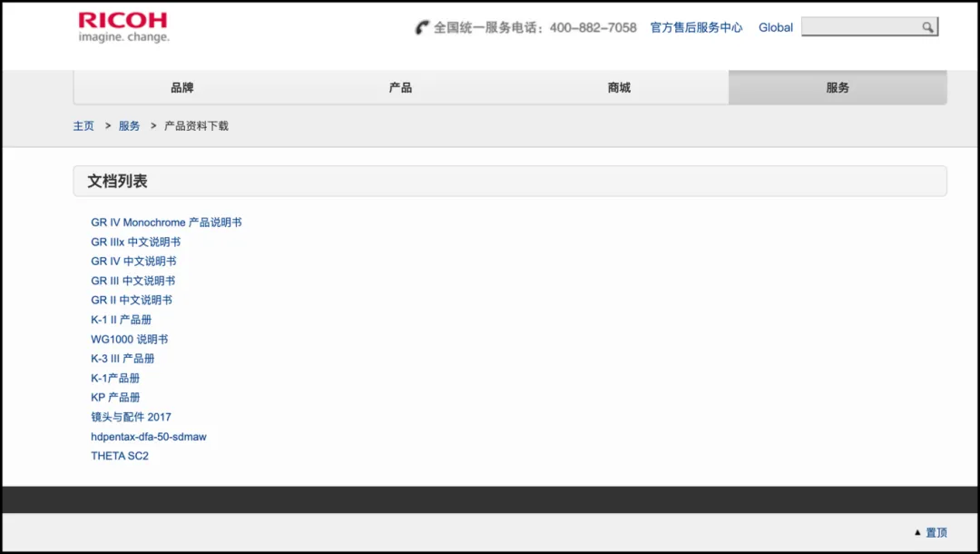This screenshot has width=980, height=554.
Task: Open KP 产品册 document
Action: (x=115, y=397)
